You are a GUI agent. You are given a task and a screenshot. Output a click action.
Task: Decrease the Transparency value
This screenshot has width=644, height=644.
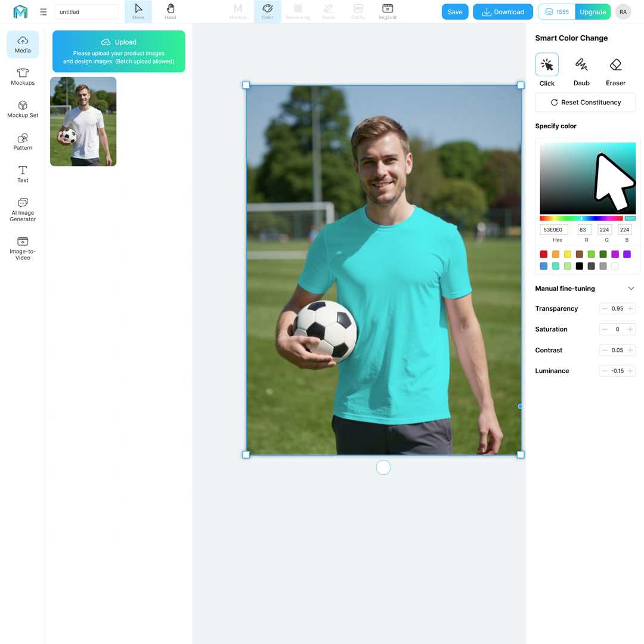click(604, 308)
